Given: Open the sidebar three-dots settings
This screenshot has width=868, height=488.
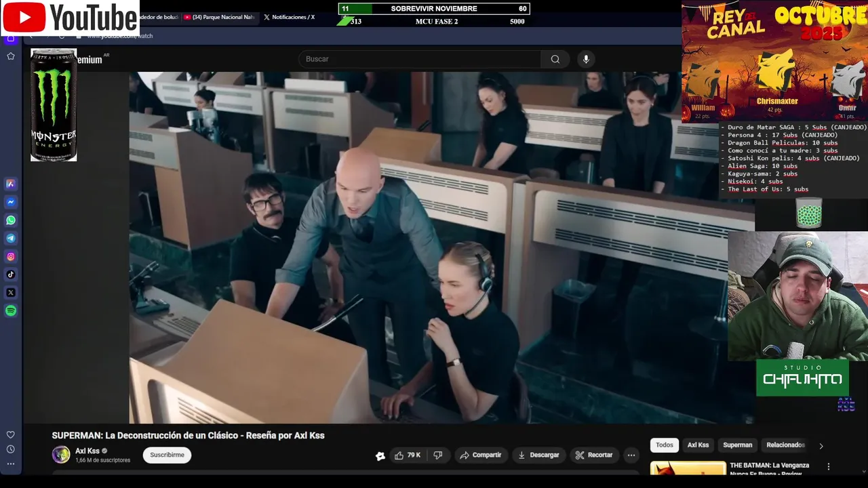Looking at the screenshot, I should point(11,464).
